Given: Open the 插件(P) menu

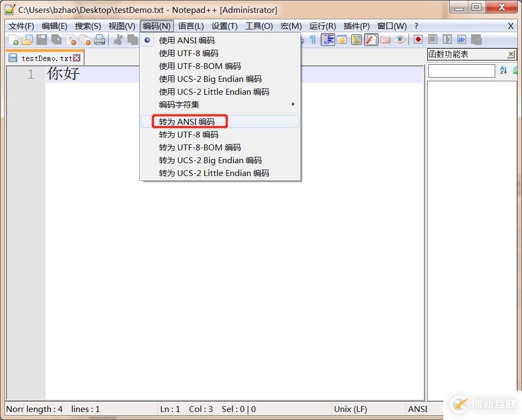Looking at the screenshot, I should tap(357, 26).
